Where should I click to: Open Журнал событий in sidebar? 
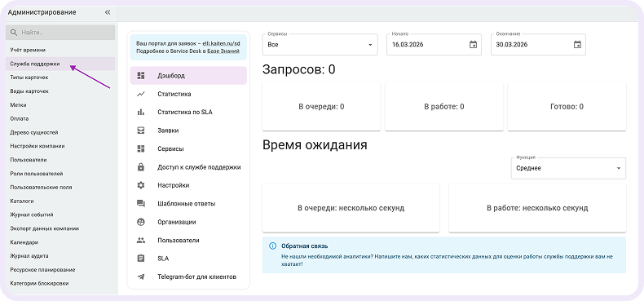60,215
